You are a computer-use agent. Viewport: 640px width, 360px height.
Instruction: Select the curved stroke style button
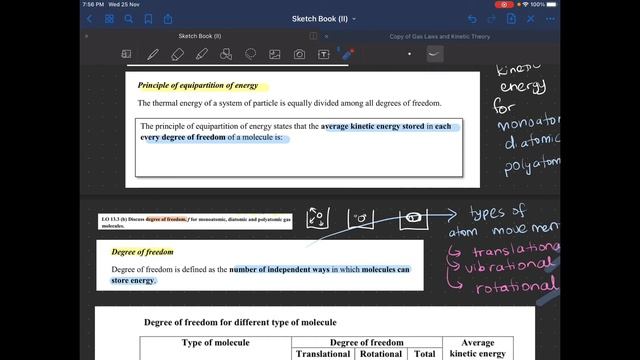pos(435,53)
